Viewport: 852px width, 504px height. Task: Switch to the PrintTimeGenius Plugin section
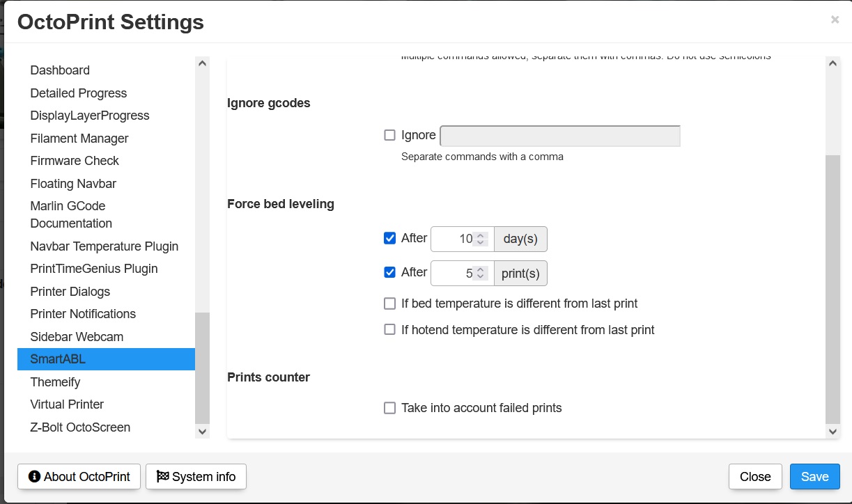[x=94, y=269]
